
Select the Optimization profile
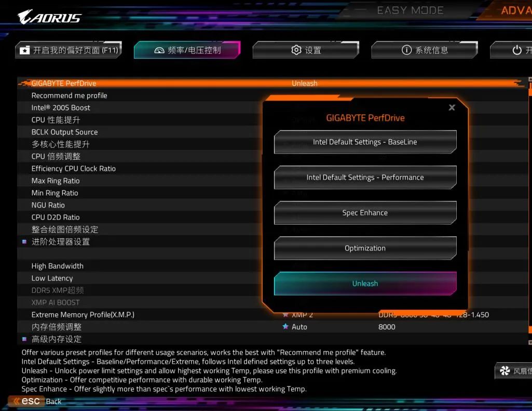[365, 248]
